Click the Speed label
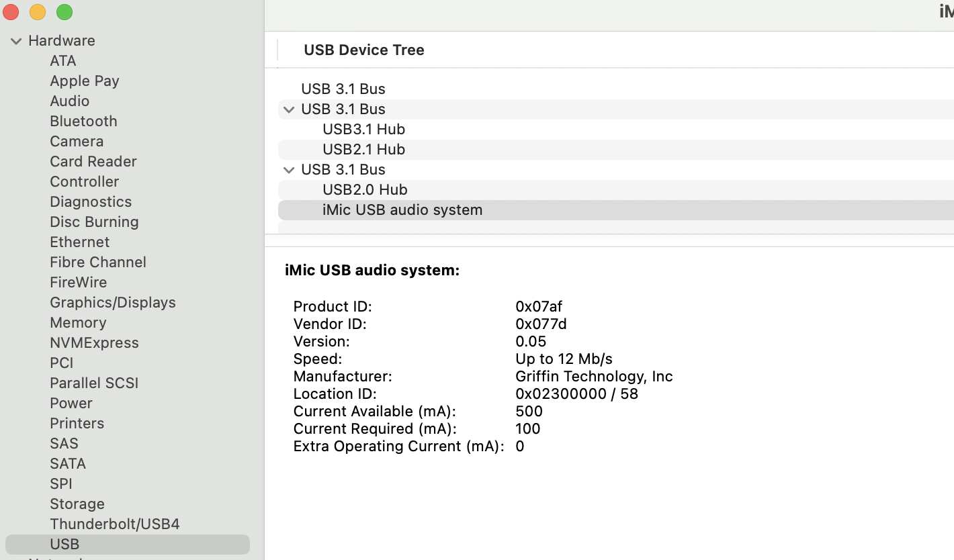954x560 pixels. pyautogui.click(x=318, y=359)
